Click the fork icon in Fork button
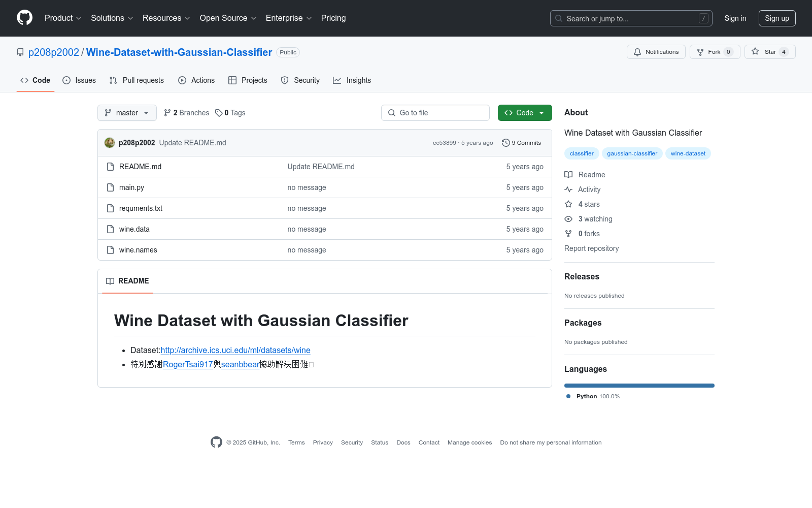Viewport: 812px width, 508px height. (700, 52)
